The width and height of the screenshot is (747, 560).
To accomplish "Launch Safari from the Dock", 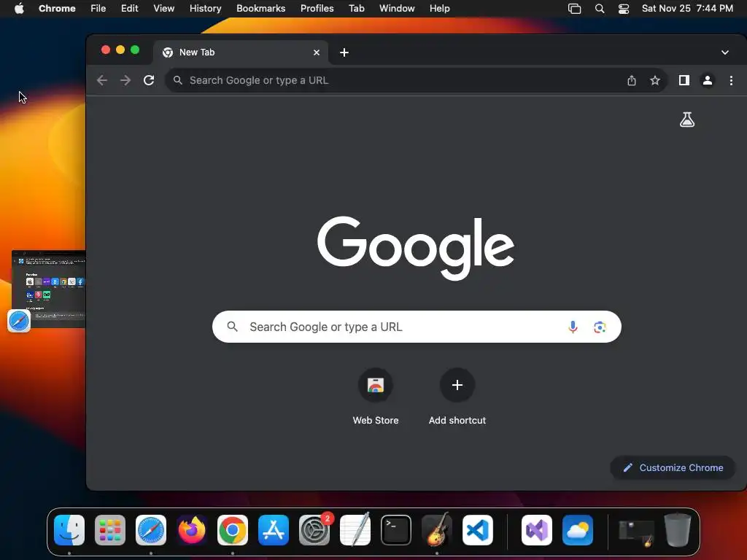I will (x=151, y=530).
